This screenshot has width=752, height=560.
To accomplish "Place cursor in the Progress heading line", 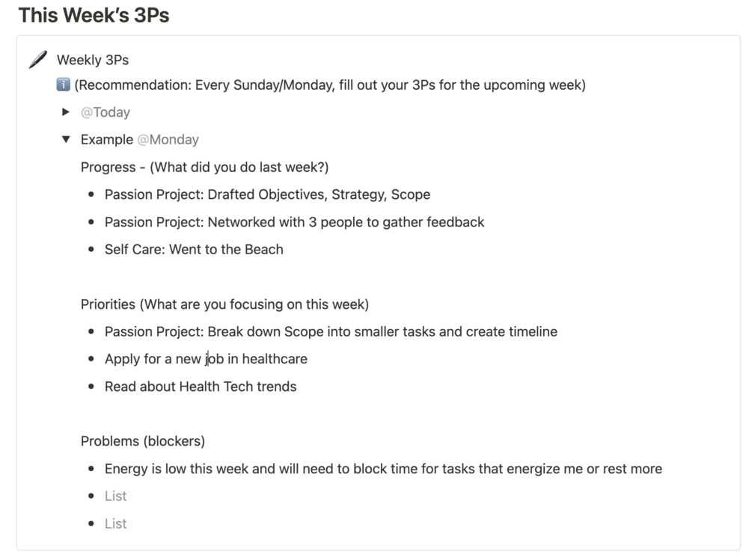I will click(x=204, y=167).
